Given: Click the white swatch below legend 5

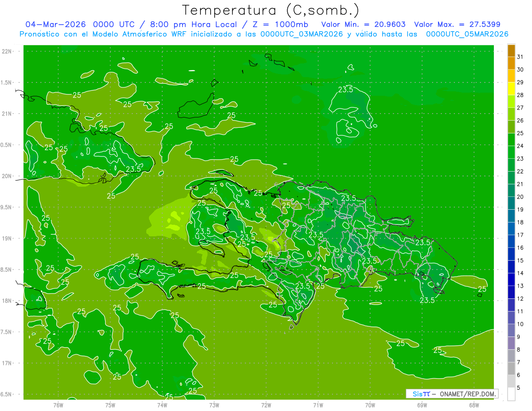Looking at the screenshot, I should click(511, 394).
